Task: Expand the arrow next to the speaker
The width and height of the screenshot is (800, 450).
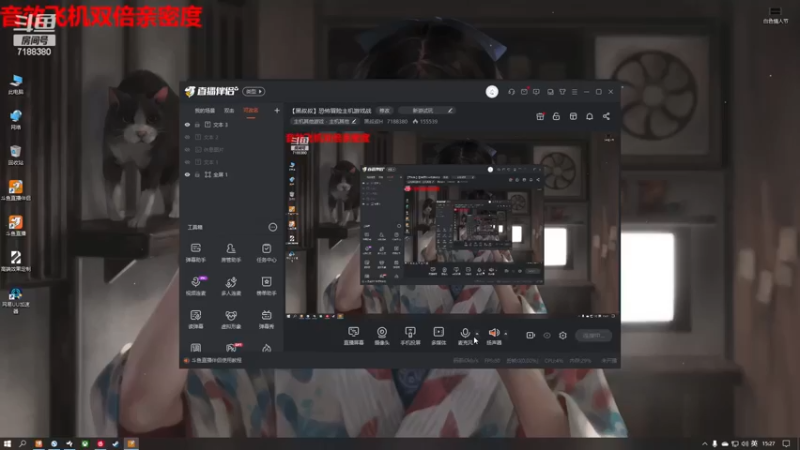Action: [x=506, y=334]
